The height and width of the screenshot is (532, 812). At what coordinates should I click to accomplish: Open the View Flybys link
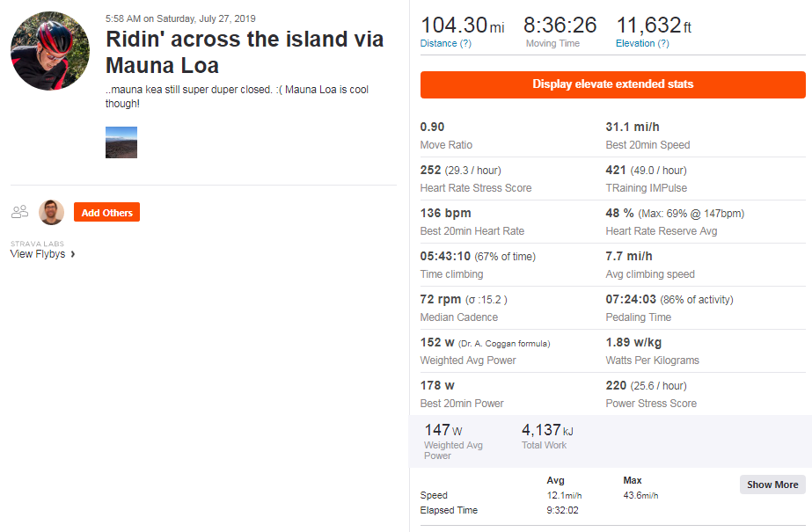pyautogui.click(x=38, y=254)
